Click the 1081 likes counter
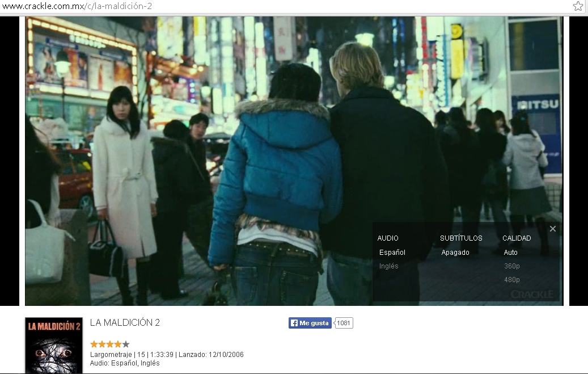 click(344, 323)
